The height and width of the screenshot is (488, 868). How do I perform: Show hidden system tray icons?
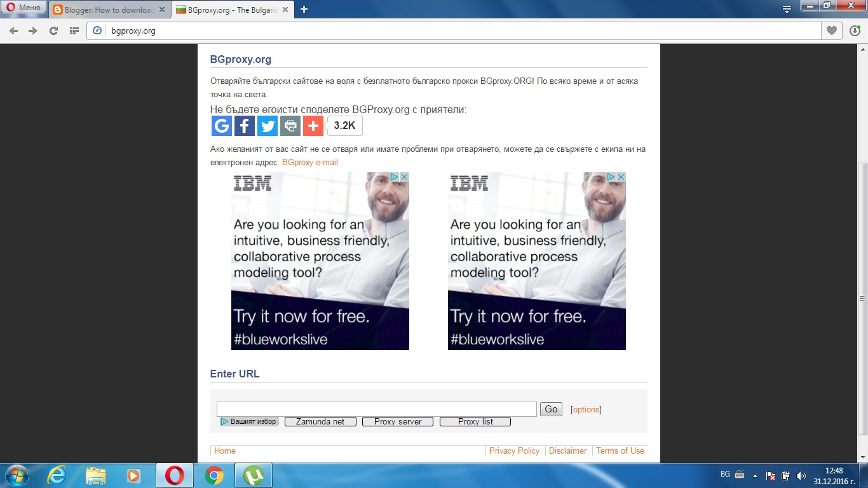756,475
